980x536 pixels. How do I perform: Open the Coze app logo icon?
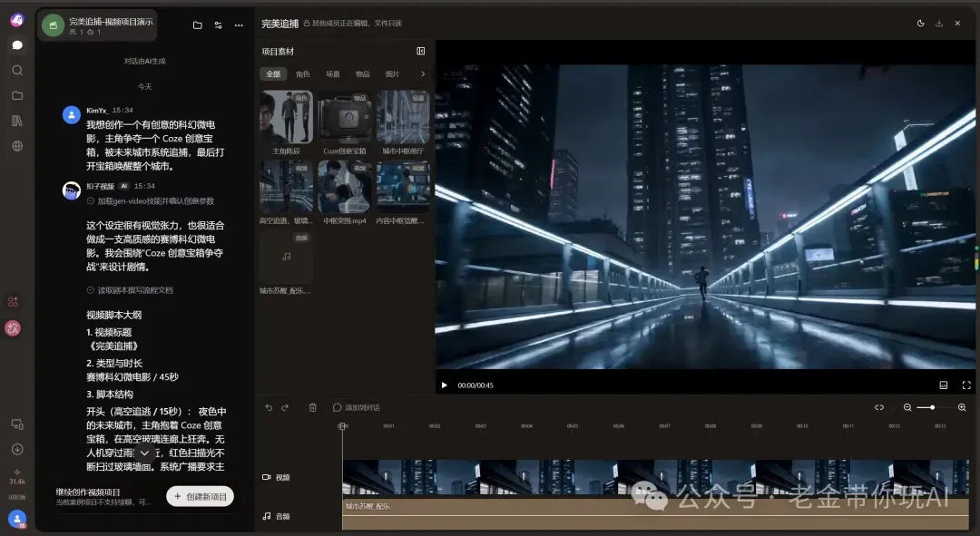(x=17, y=20)
